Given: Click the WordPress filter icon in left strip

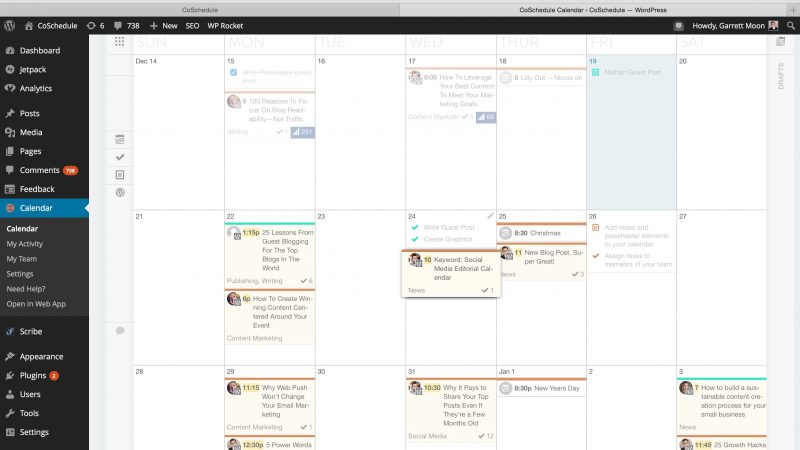Looking at the screenshot, I should 120,191.
